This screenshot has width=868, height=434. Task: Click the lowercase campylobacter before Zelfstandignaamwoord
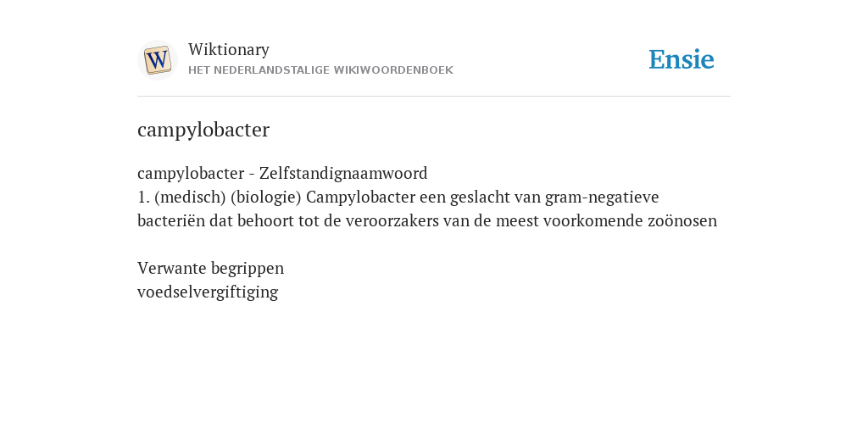tap(191, 173)
